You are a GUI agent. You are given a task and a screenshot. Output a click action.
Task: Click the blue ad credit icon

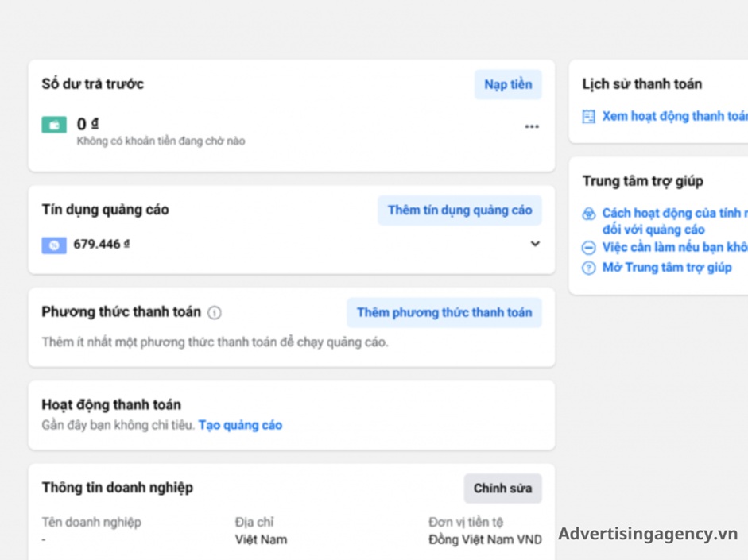click(54, 245)
